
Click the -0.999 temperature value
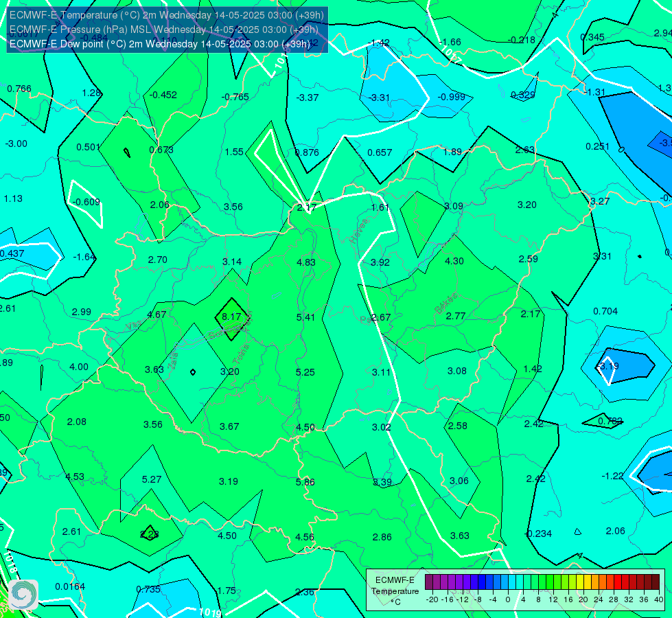451,97
